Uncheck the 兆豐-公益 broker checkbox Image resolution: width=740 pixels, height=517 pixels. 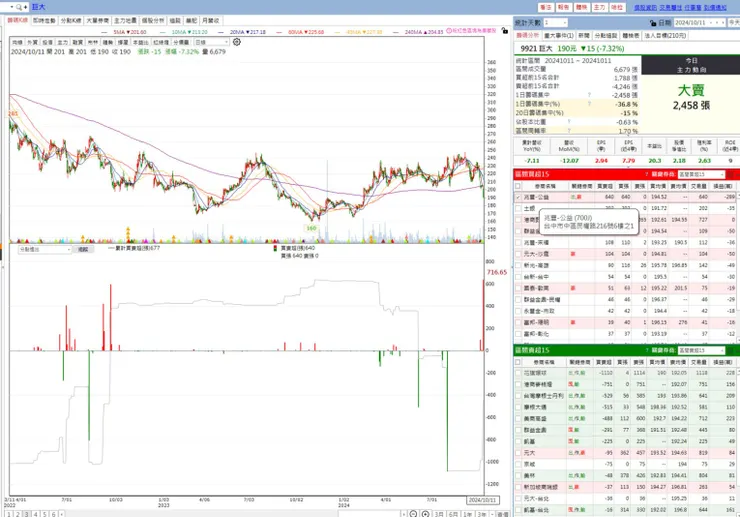coord(518,197)
